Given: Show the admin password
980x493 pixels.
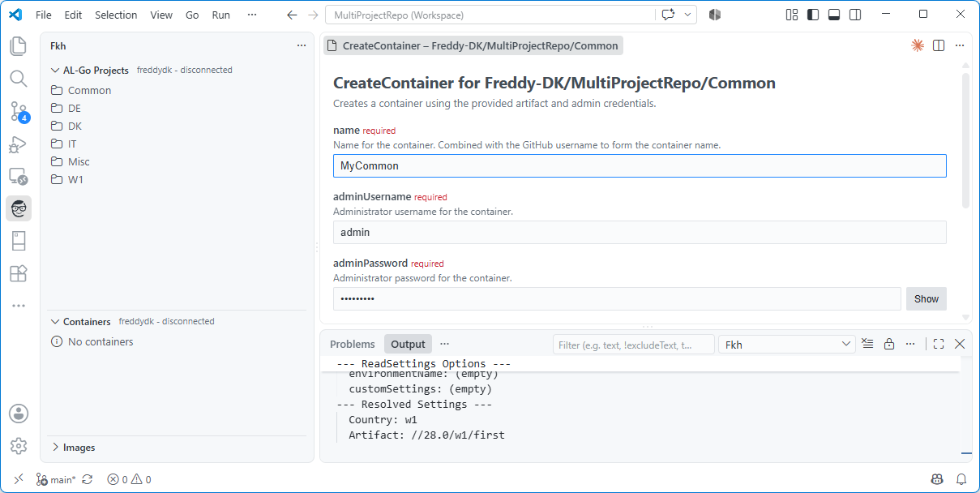Looking at the screenshot, I should click(926, 298).
